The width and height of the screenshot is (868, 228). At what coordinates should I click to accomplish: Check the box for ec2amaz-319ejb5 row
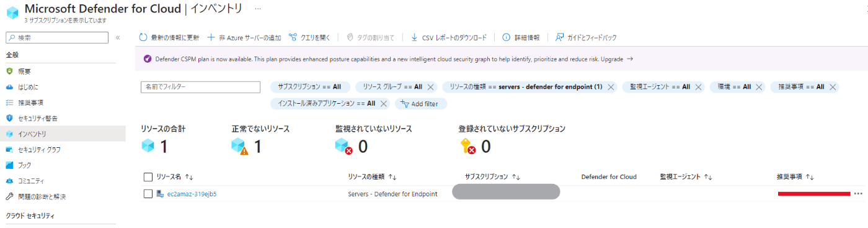click(x=148, y=194)
